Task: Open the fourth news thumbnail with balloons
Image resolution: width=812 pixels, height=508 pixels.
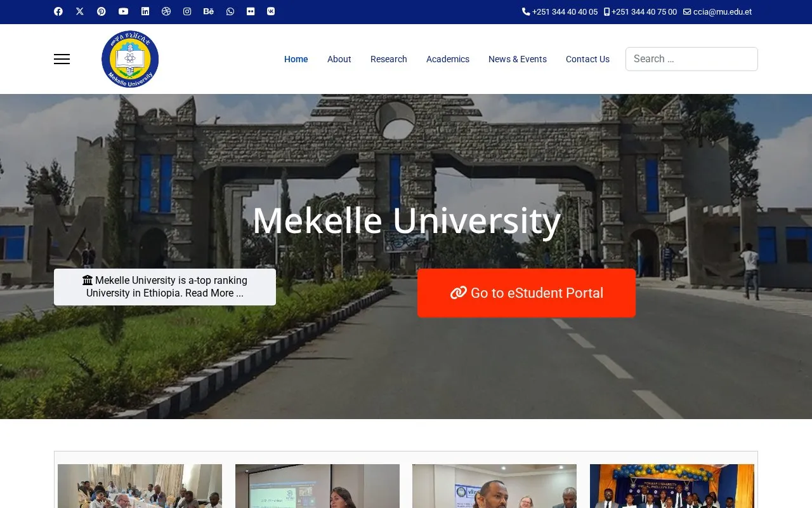Action: click(672, 486)
